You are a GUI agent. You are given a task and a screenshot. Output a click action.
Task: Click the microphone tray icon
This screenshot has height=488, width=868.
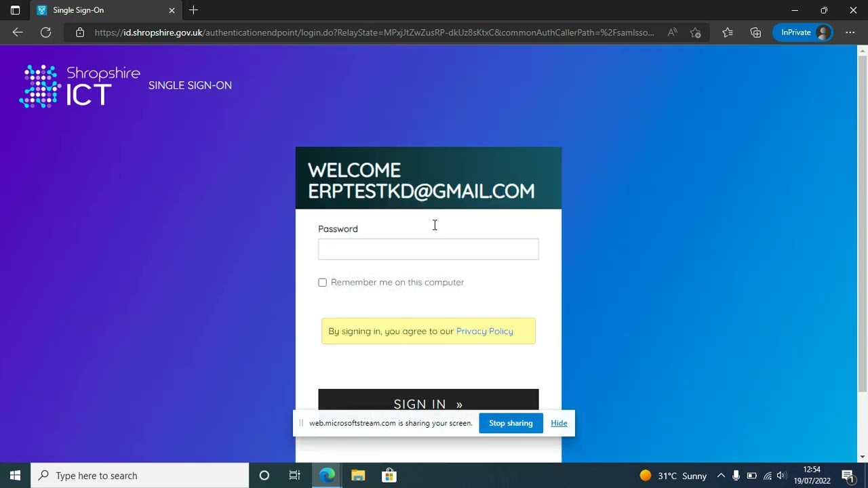click(736, 475)
